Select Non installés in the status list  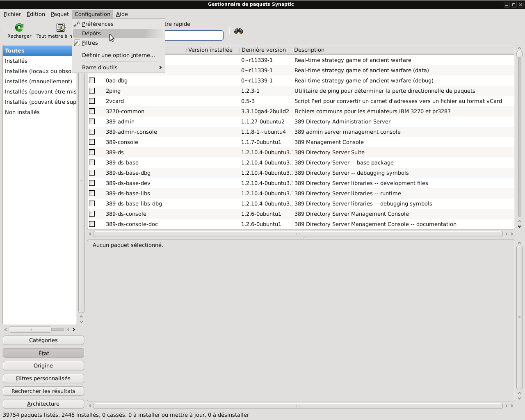(40, 112)
